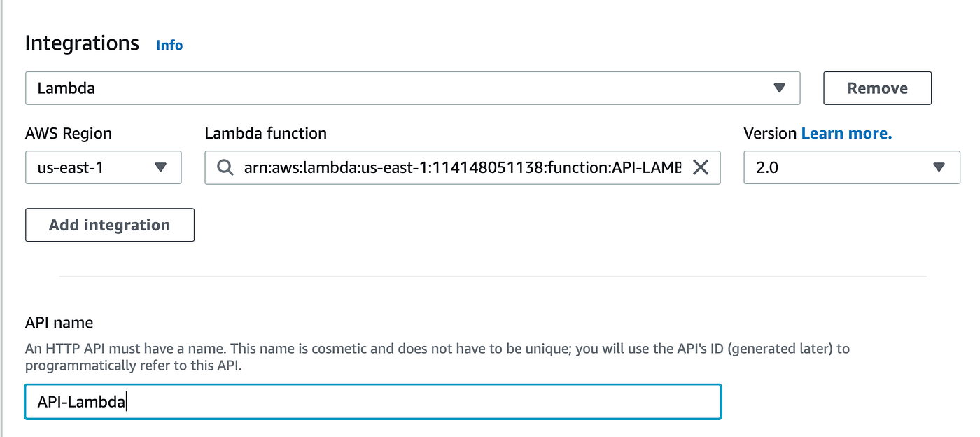Open the us-east-1 AWS Region dropdown
The image size is (980, 437).
click(104, 167)
